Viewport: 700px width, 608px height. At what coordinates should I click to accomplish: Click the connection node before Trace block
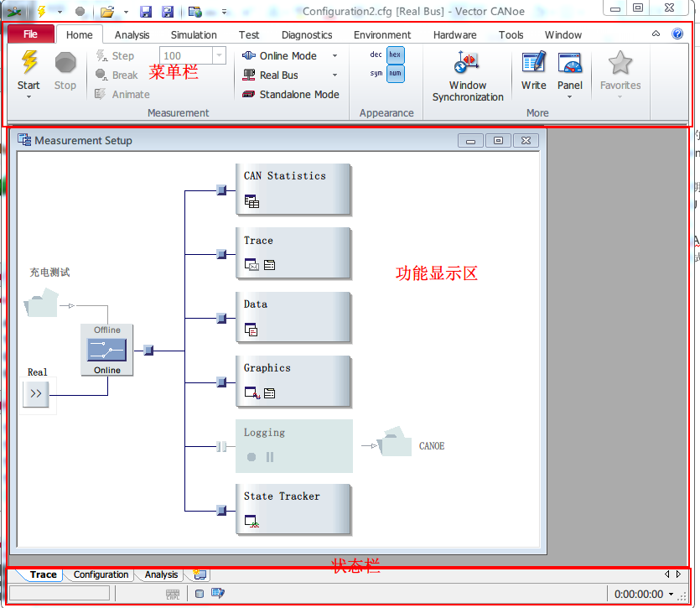(221, 254)
